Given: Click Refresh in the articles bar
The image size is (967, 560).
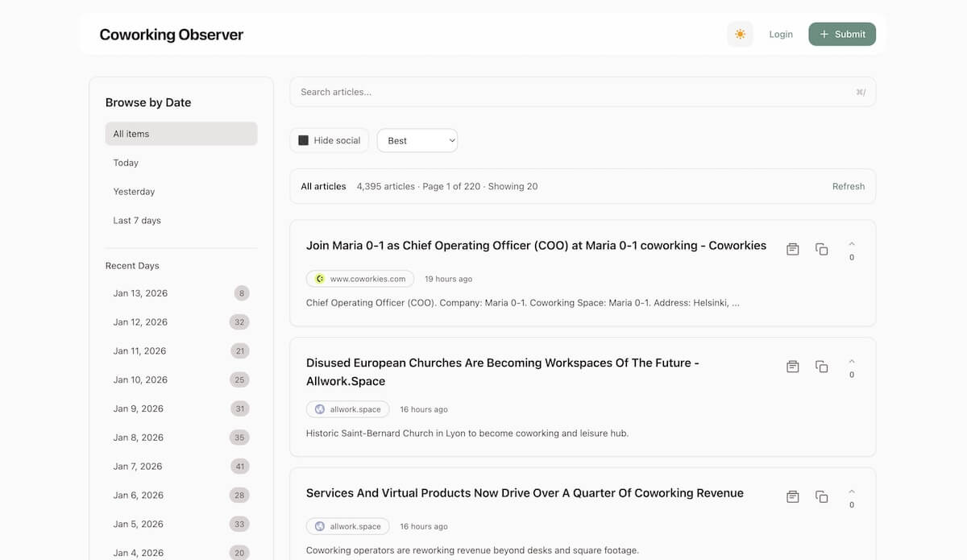Looking at the screenshot, I should click(x=849, y=186).
